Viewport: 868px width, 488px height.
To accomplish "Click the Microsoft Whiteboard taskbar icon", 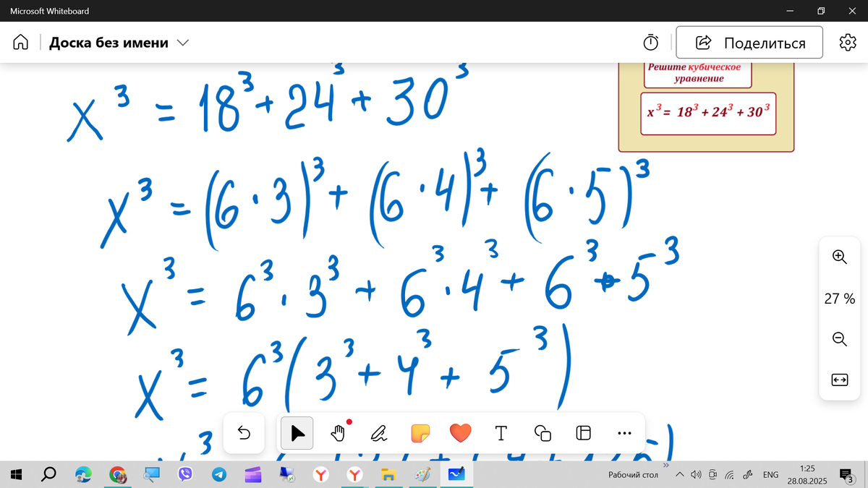I will pyautogui.click(x=456, y=474).
